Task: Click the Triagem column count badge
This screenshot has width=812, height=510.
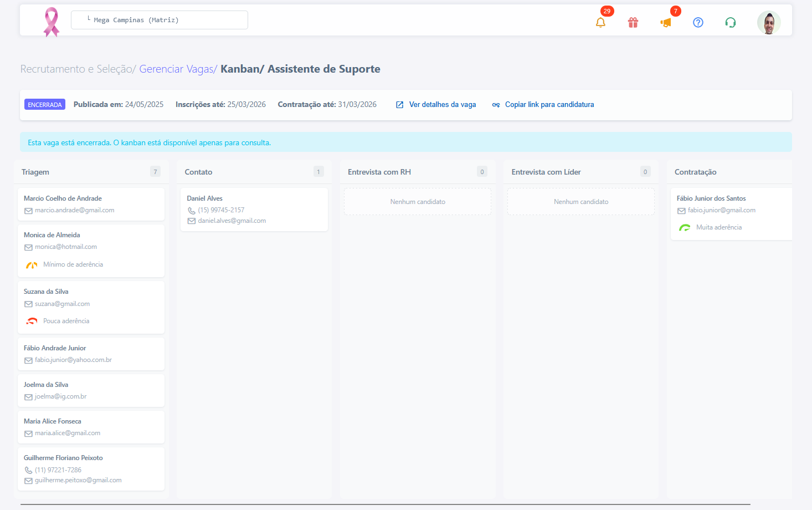Action: [x=155, y=172]
